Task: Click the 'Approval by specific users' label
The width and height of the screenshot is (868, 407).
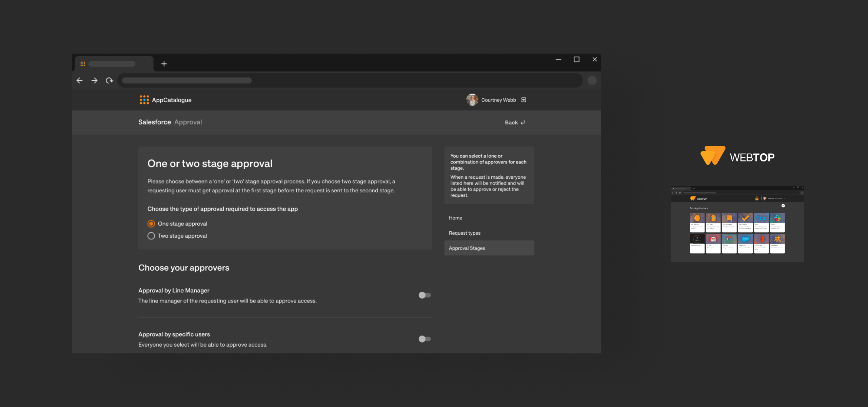Action: (174, 334)
